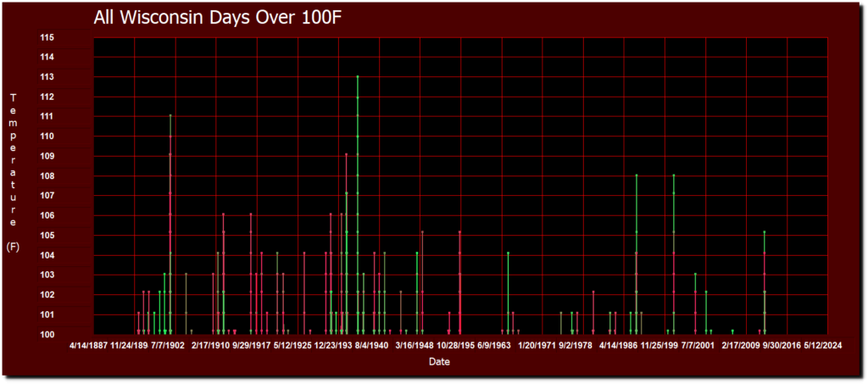868x384 pixels.
Task: Click the '(F)' unit label on y-axis
Action: (x=13, y=247)
